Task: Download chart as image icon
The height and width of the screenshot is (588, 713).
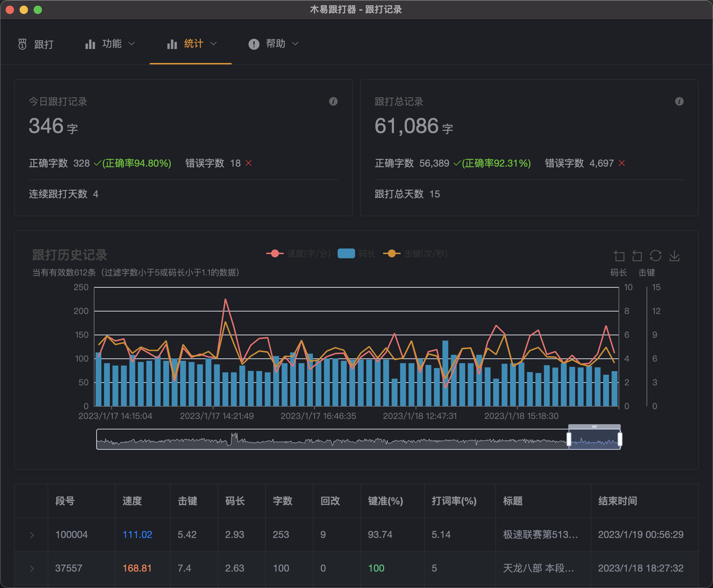Action: tap(674, 256)
